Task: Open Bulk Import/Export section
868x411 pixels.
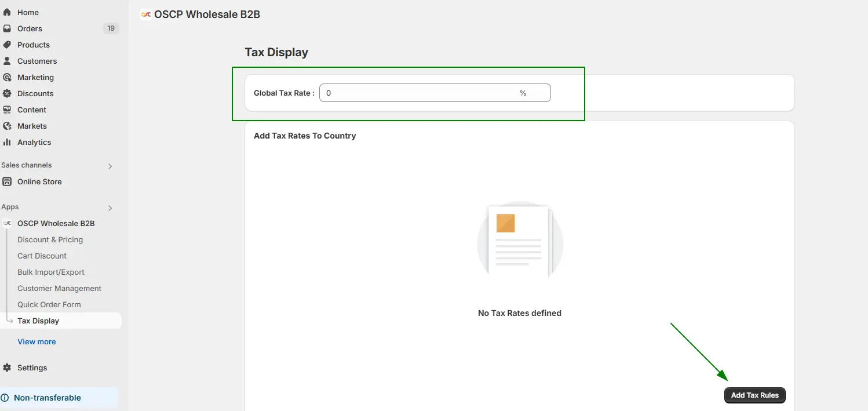Action: click(x=51, y=272)
